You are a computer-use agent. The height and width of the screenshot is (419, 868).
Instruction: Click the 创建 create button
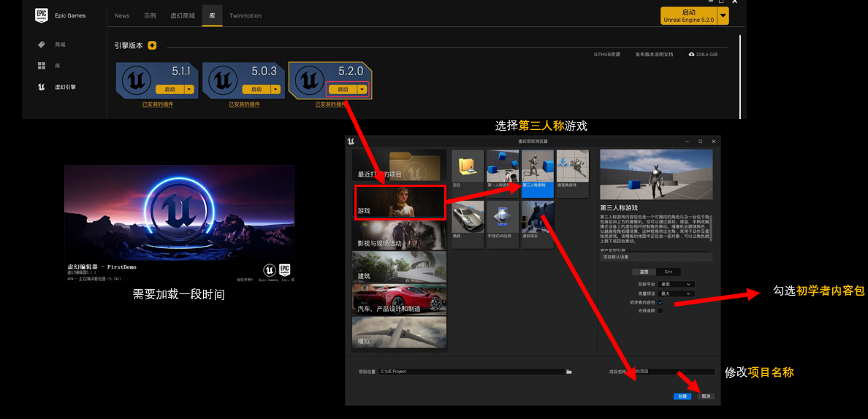(682, 396)
